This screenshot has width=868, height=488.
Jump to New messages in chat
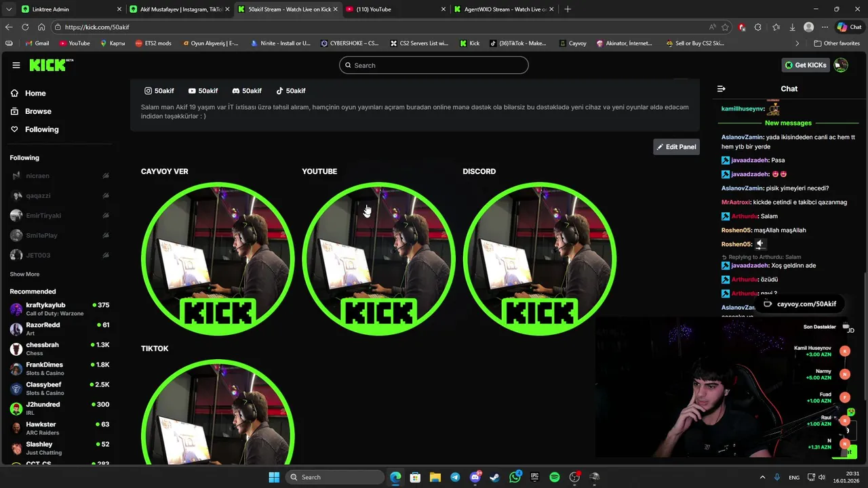coord(788,123)
